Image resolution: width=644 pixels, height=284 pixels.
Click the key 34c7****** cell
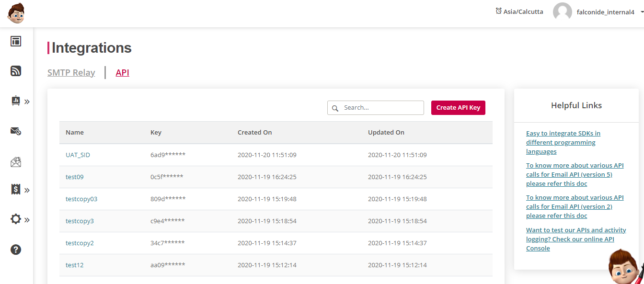pyautogui.click(x=167, y=243)
